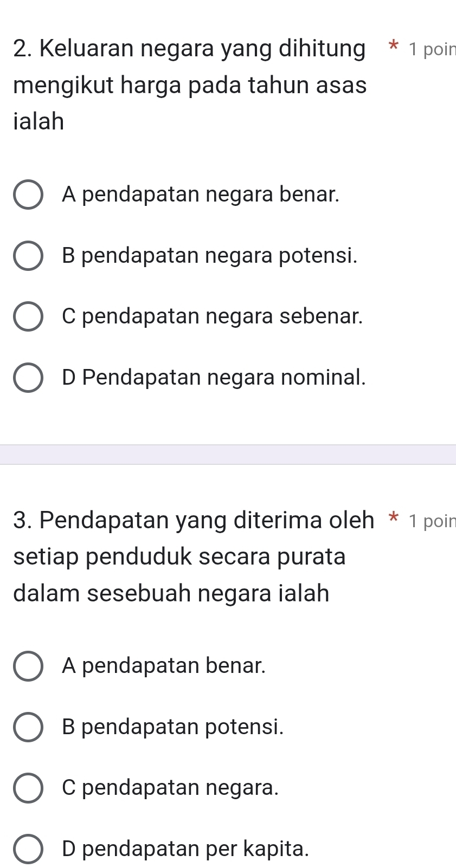Click the label text 'D Pendapatan negara nominal.'
Viewport: 456px width, 868px height.
click(214, 377)
